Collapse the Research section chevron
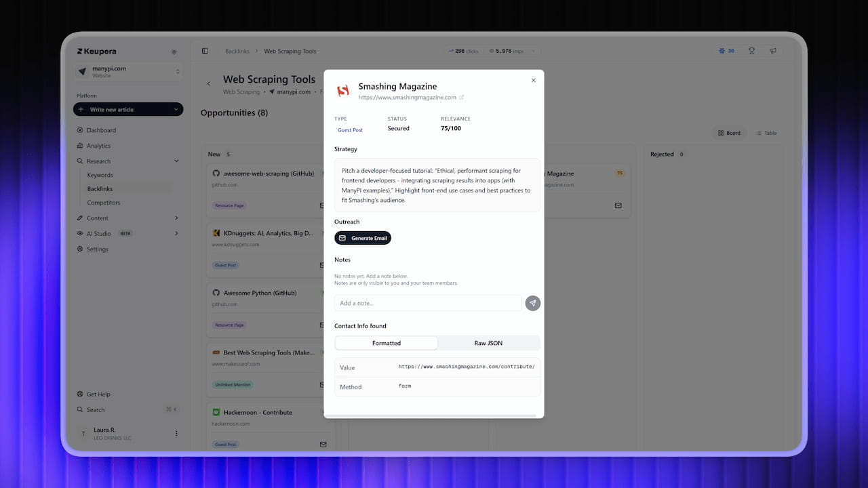The height and width of the screenshot is (488, 868). coord(177,161)
